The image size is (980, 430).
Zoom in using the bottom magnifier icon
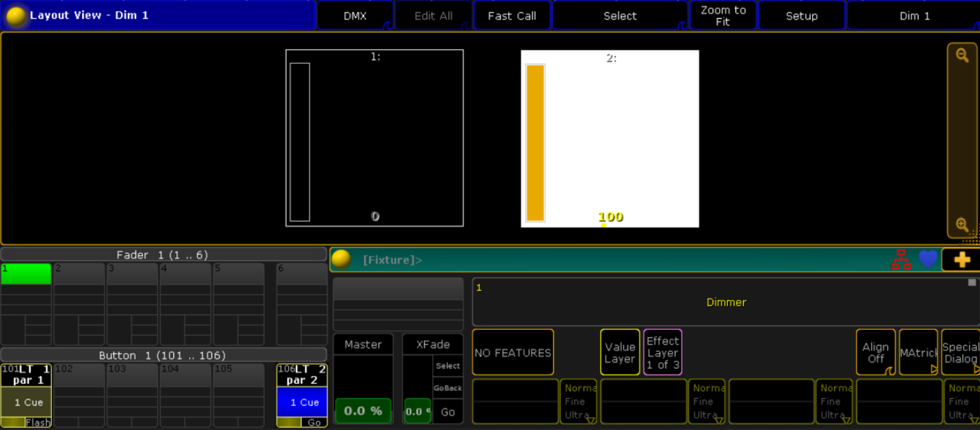pos(962,224)
